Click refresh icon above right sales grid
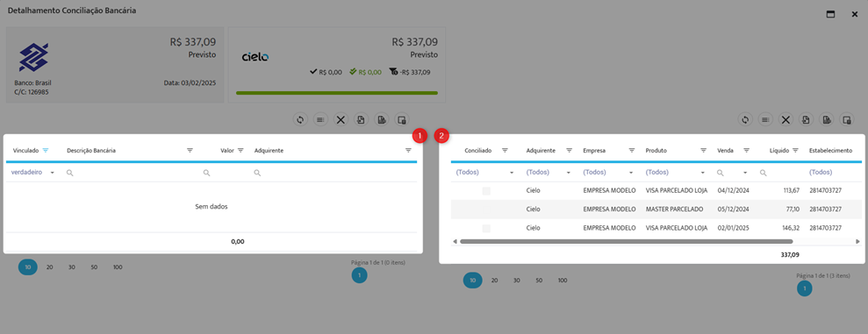This screenshot has width=868, height=334. coord(745,119)
